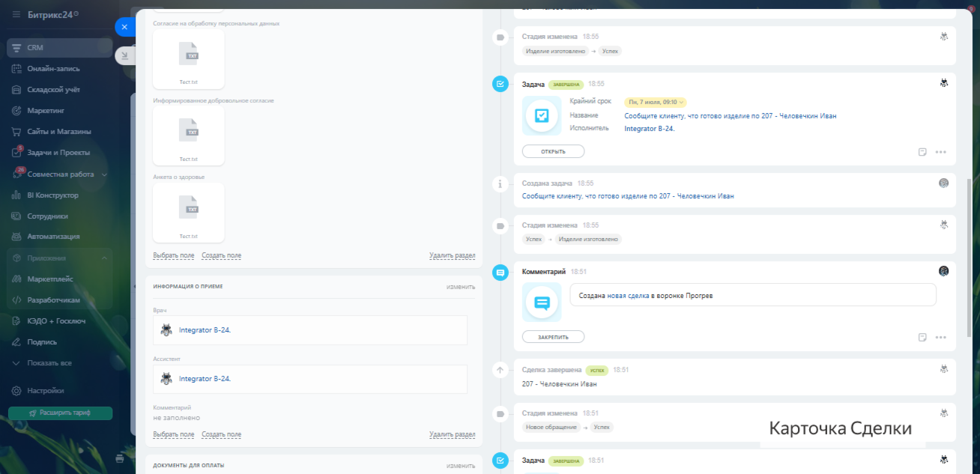
Task: Open Тест.txt under Согласие на обработку персональных данных
Action: coord(189,59)
